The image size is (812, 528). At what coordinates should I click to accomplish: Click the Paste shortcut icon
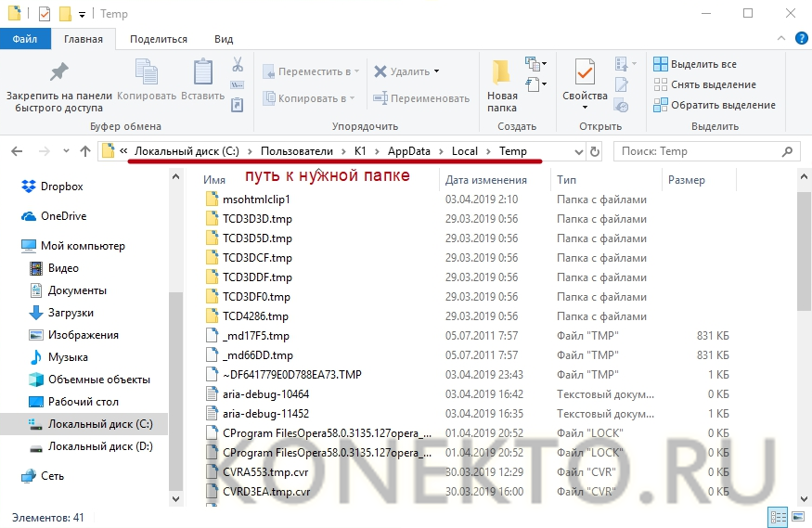click(x=237, y=105)
